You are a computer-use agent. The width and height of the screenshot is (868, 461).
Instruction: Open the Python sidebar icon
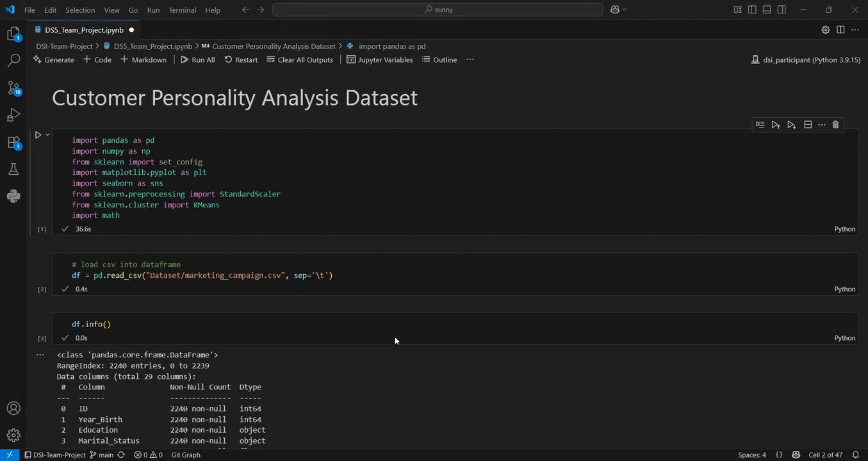(13, 196)
